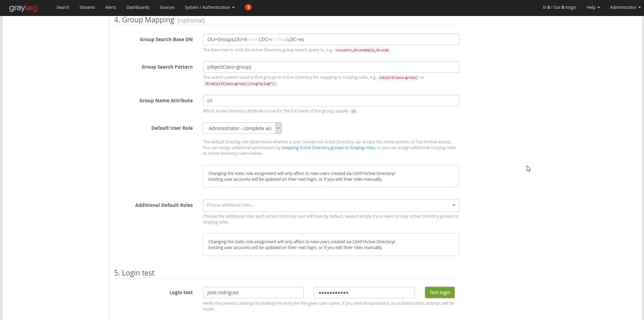Click the Group Search Base DN field

331,39
